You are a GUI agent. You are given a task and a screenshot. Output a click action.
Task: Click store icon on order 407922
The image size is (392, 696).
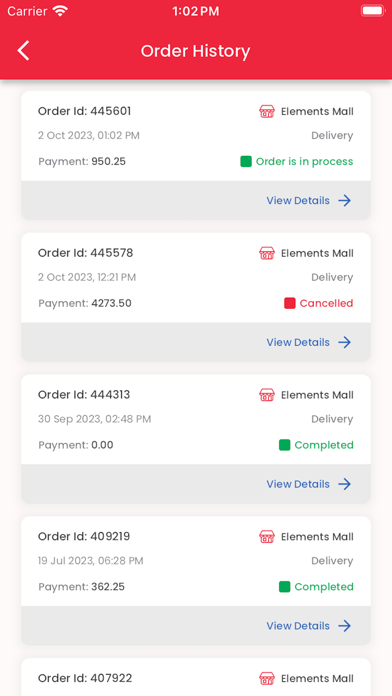(x=267, y=678)
